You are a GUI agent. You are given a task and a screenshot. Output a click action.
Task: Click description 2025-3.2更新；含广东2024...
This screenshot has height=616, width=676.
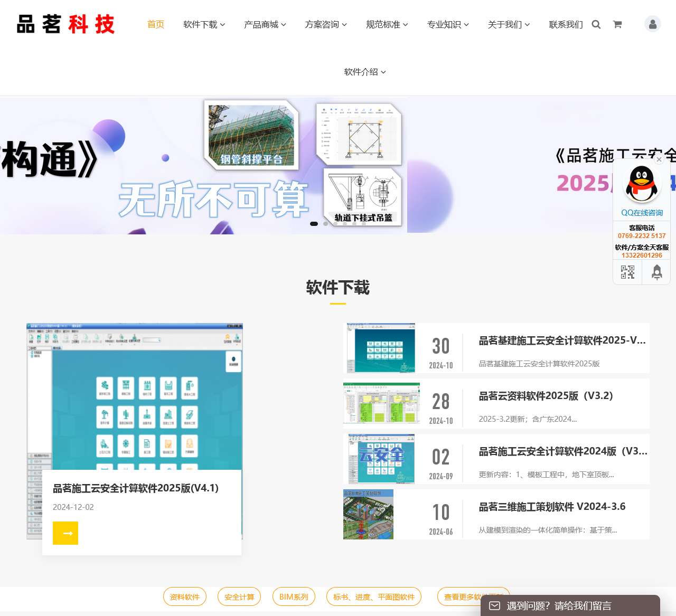pyautogui.click(x=528, y=419)
